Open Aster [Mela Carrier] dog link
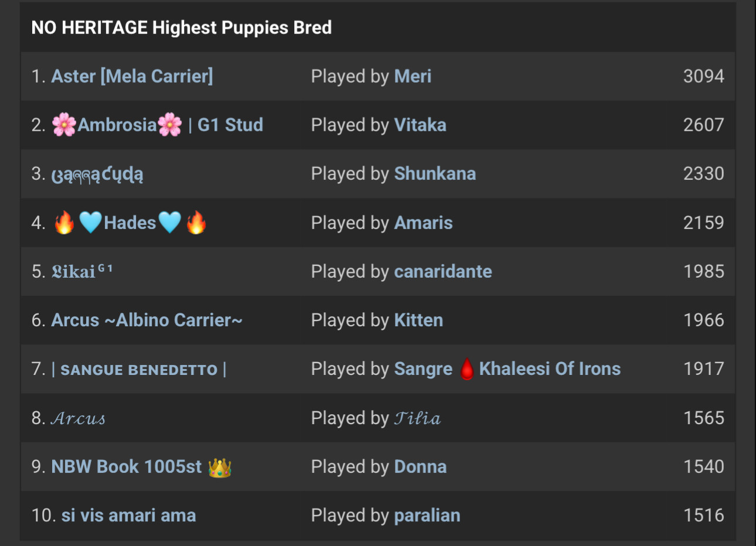756x546 pixels. click(132, 76)
